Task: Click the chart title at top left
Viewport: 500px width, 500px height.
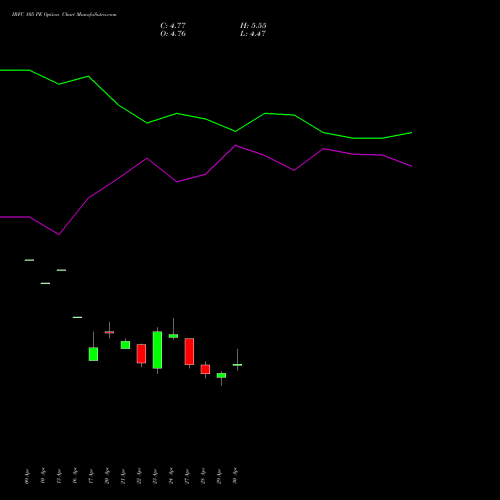Action: tap(64, 15)
